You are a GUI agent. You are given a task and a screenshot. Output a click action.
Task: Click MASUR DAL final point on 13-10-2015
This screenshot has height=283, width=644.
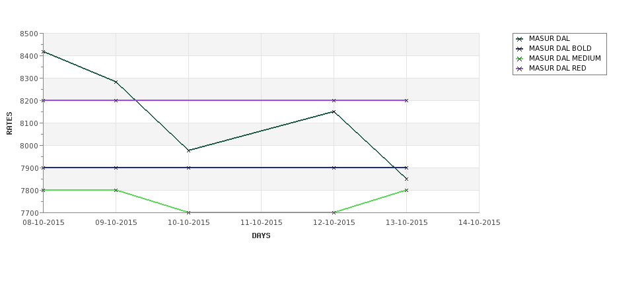407,179
